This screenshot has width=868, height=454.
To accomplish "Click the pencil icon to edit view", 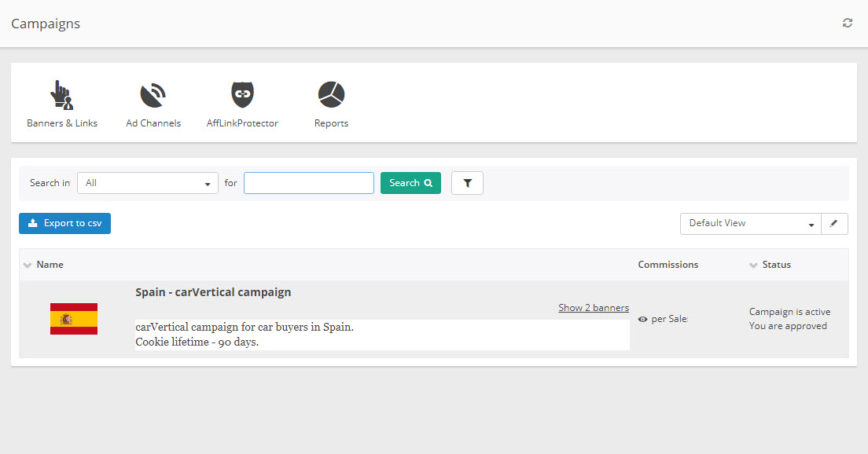I will [x=833, y=223].
